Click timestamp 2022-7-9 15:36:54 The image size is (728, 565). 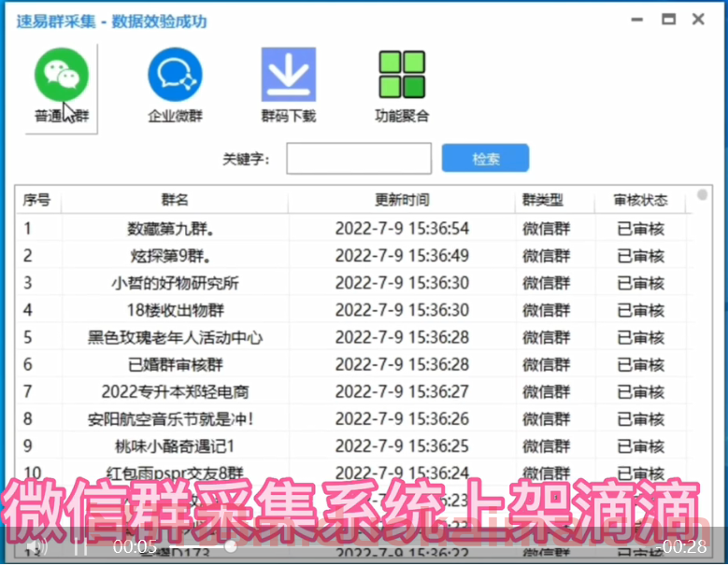coord(402,229)
